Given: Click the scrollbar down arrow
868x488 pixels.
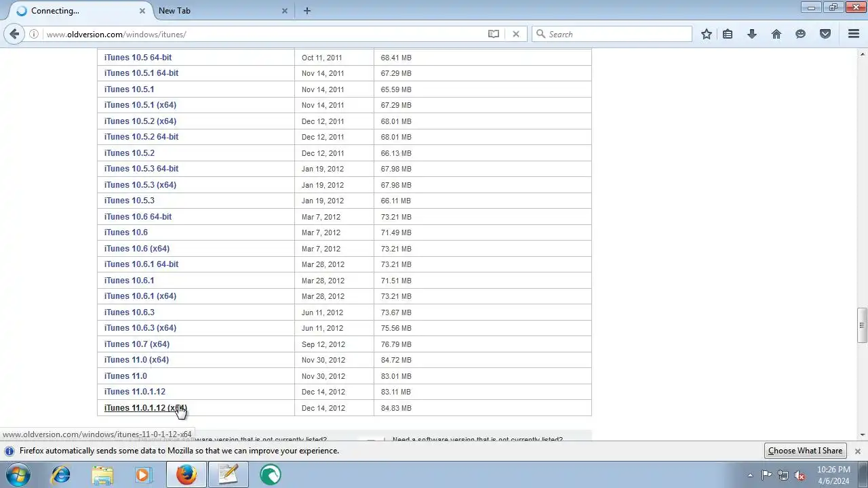Looking at the screenshot, I should 862,434.
